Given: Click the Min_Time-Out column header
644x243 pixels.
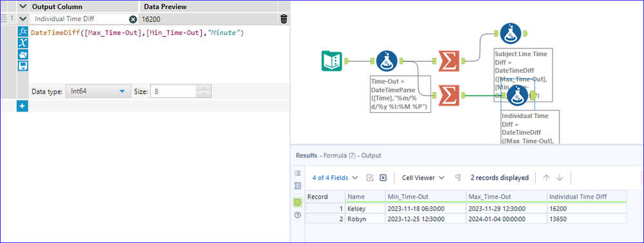Looking at the screenshot, I should tap(425, 197).
